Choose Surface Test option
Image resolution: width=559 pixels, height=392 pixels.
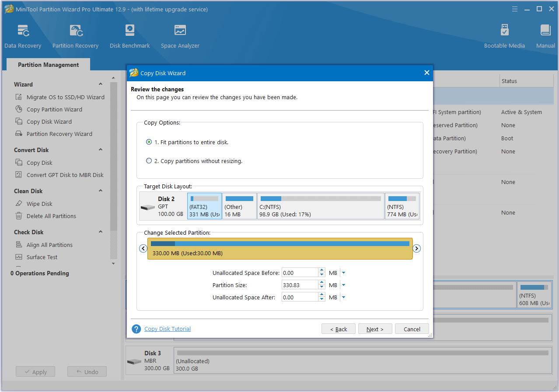tap(42, 257)
